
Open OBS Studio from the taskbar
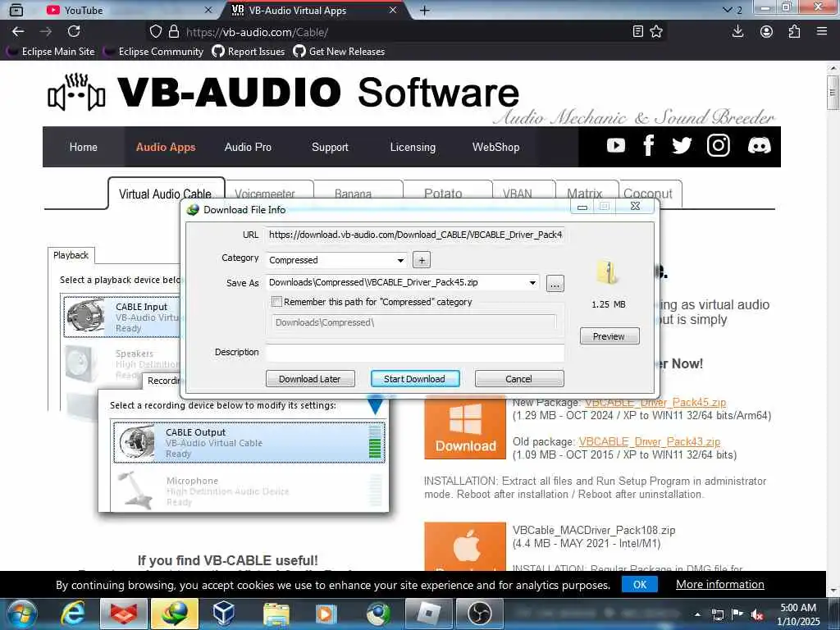(x=479, y=614)
